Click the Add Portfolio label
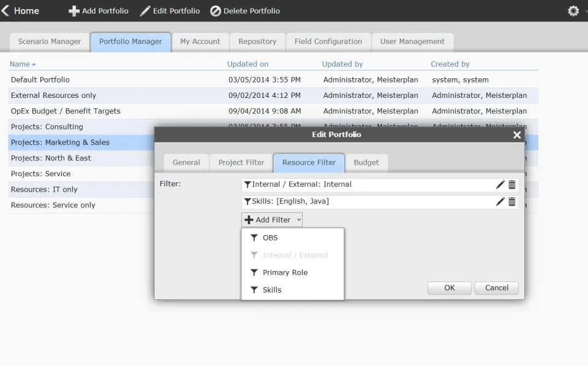Image resolution: width=588 pixels, height=366 pixels. [105, 11]
